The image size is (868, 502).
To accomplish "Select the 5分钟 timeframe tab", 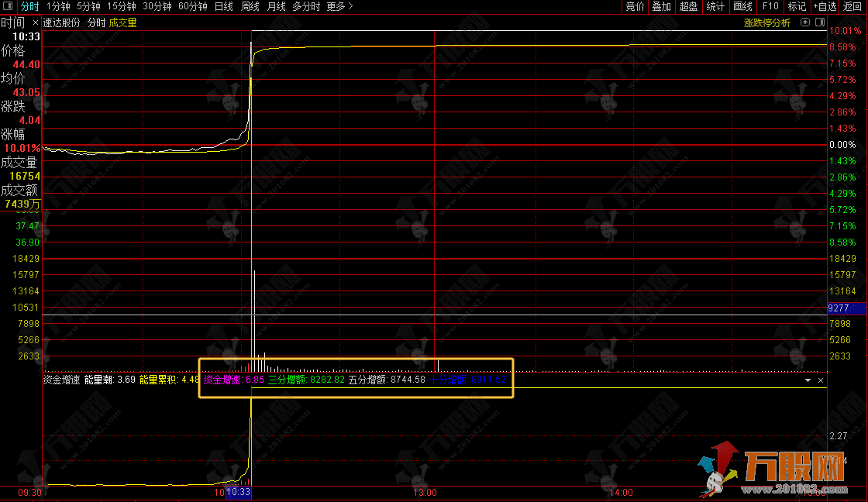I will tap(88, 6).
